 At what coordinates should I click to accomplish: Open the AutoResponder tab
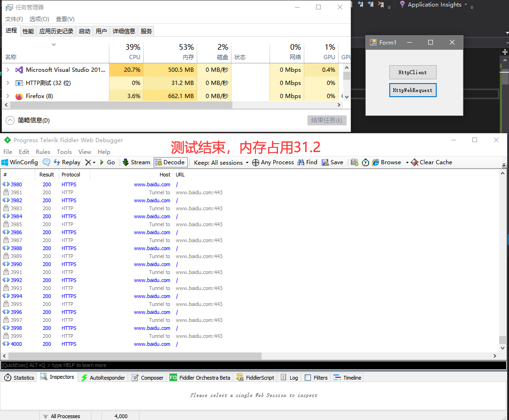coord(103,377)
